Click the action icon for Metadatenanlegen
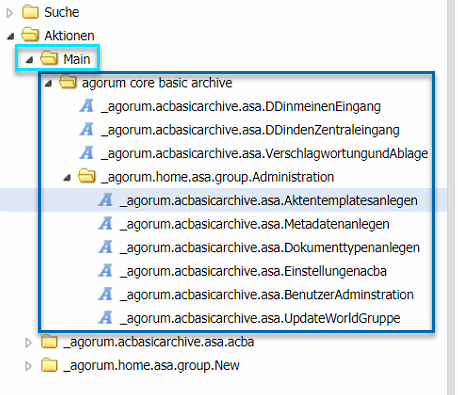Image resolution: width=458 pixels, height=395 pixels. click(105, 223)
